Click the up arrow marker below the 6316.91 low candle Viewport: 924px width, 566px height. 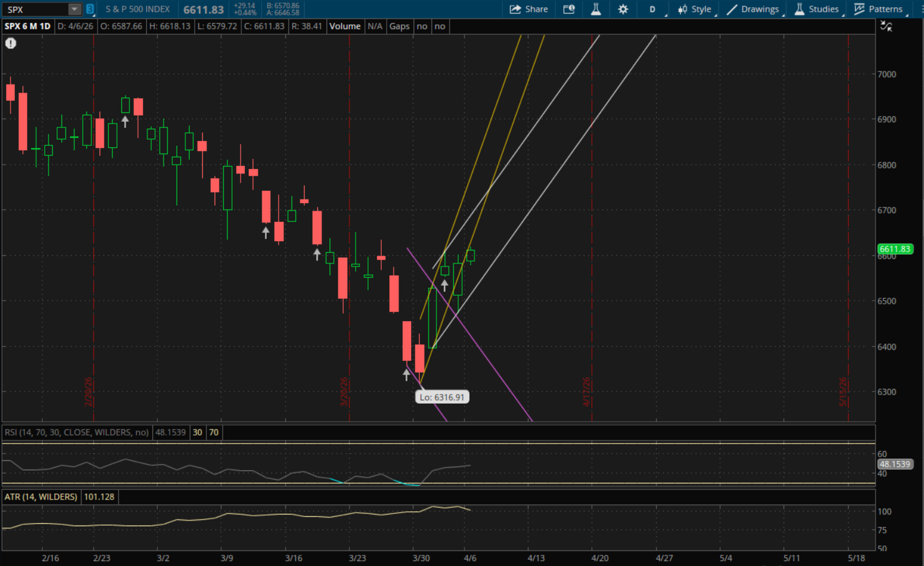coord(407,375)
